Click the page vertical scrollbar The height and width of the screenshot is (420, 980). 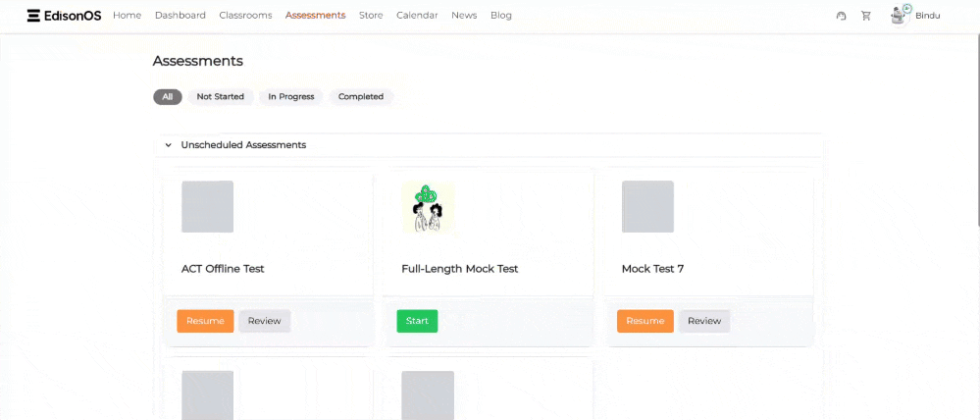point(977,131)
